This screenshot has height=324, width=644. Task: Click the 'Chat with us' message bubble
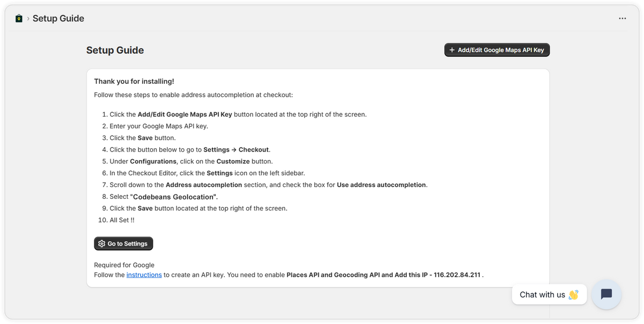(549, 294)
